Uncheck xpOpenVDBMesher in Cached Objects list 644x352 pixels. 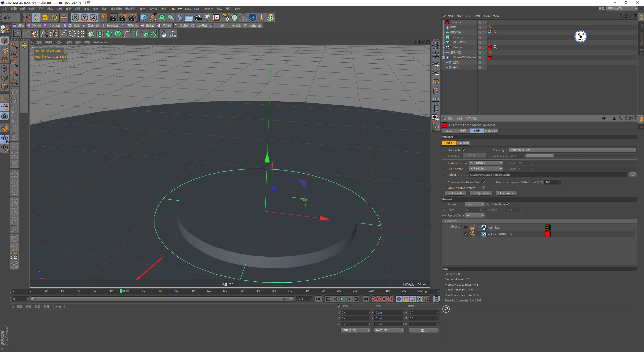466,234
